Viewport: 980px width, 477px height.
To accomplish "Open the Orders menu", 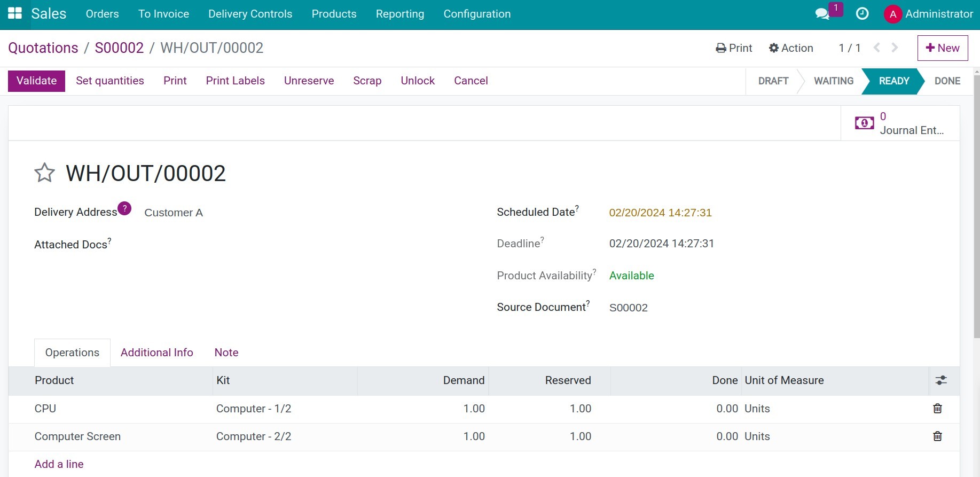I will click(x=103, y=14).
